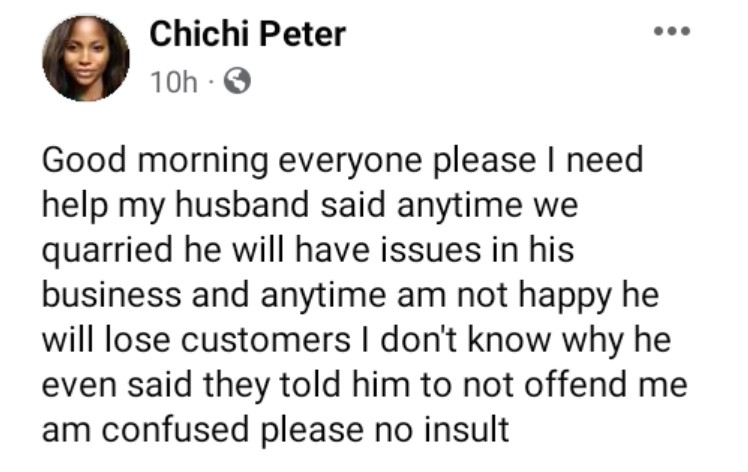Visit the Chichi Peter profile name link
Image resolution: width=748 pixels, height=472 pixels.
248,34
